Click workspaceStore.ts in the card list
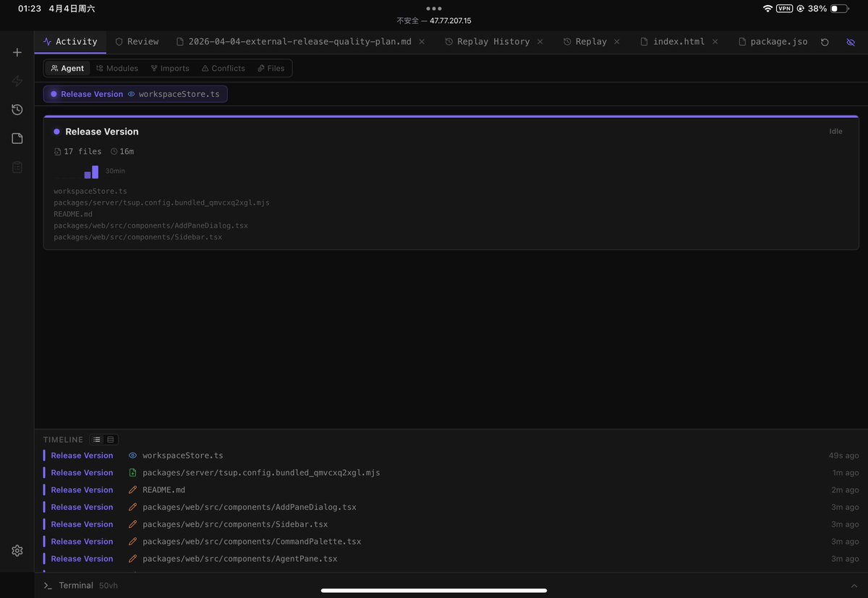The height and width of the screenshot is (598, 868). 90,191
